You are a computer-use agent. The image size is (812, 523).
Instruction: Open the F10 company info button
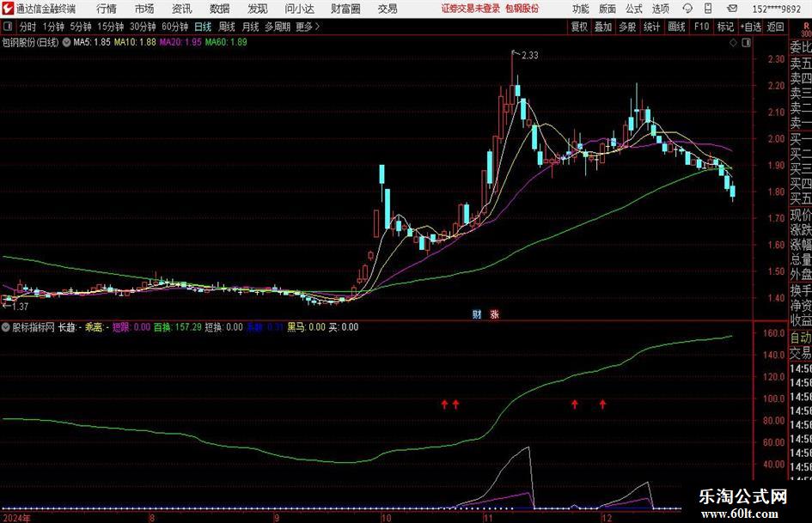(701, 27)
